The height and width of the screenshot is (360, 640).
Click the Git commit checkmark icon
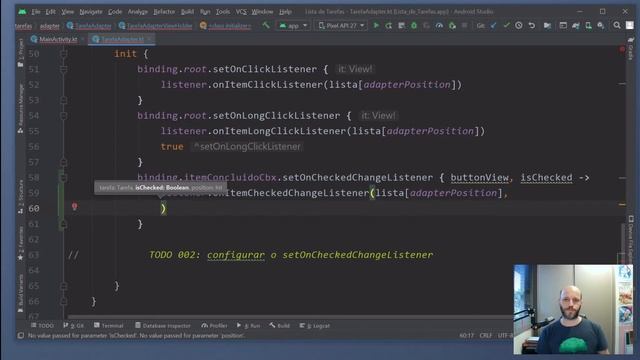507,26
